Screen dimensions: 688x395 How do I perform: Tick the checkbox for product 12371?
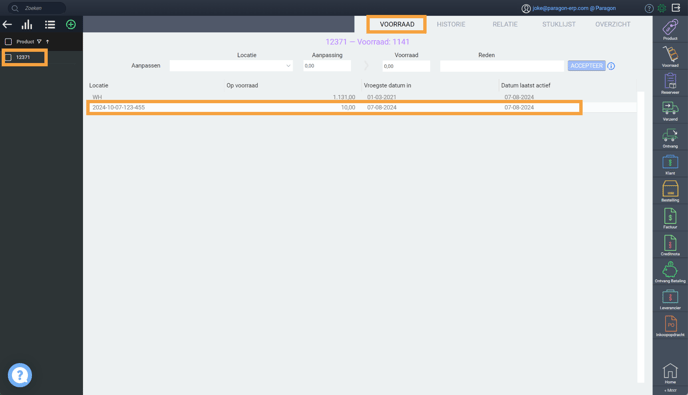(x=8, y=57)
